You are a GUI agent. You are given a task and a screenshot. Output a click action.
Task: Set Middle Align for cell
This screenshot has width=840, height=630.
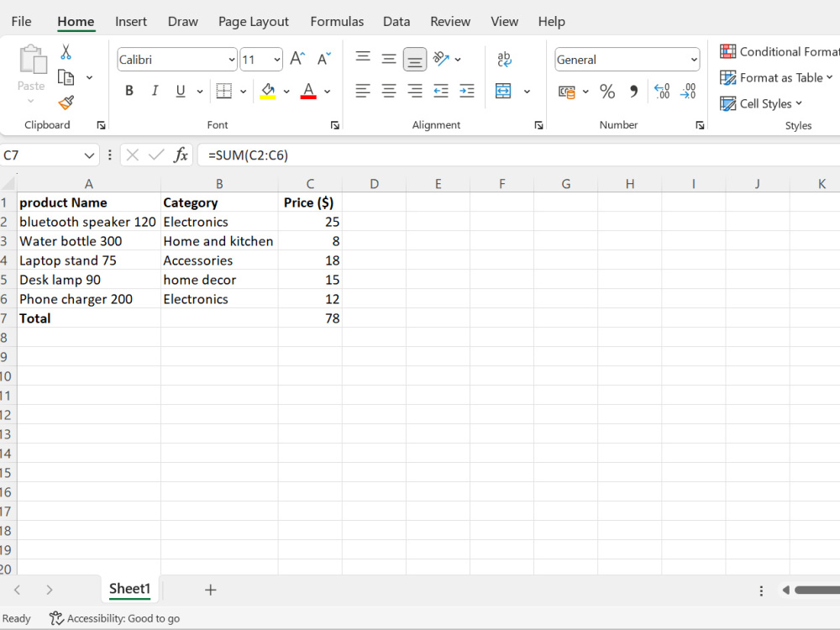click(389, 59)
